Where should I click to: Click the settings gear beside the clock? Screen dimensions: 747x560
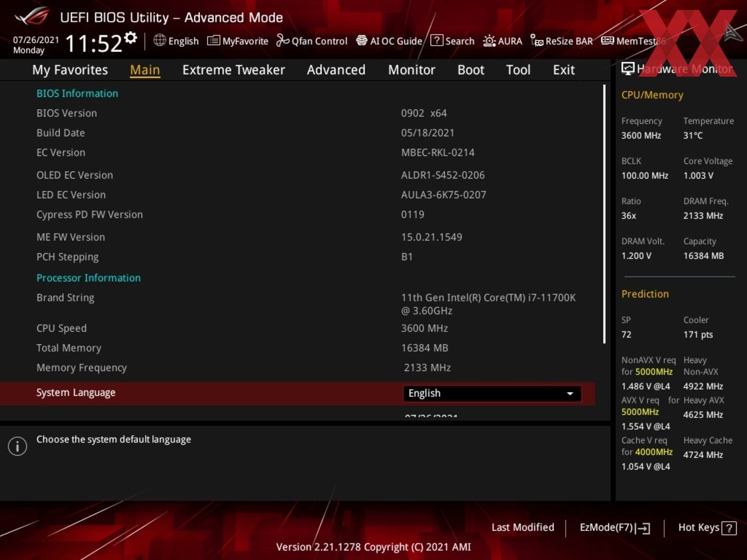[131, 38]
